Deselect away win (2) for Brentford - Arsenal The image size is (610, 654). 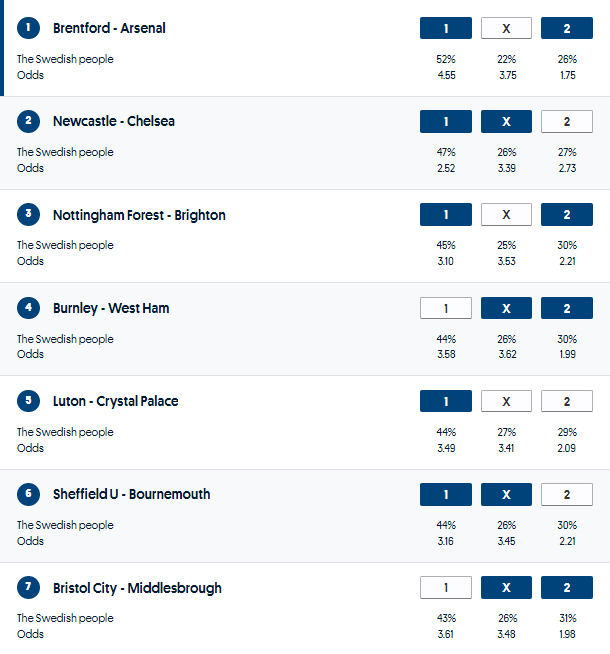click(567, 28)
